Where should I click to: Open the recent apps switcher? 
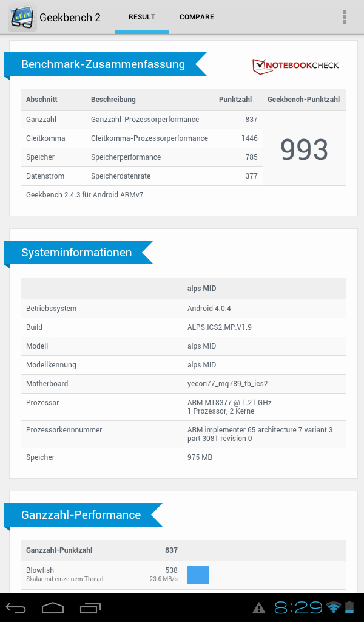pos(90,607)
